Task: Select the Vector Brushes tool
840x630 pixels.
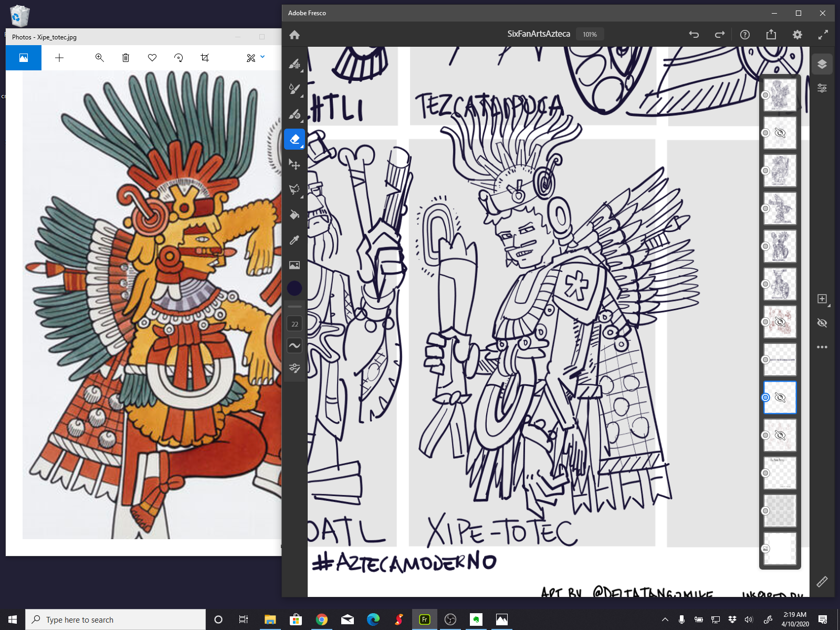Action: tap(295, 114)
